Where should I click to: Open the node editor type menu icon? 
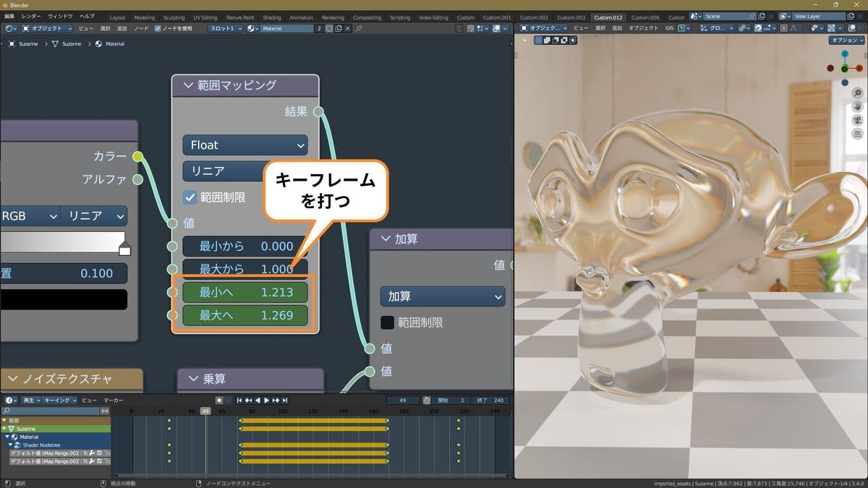pos(11,28)
